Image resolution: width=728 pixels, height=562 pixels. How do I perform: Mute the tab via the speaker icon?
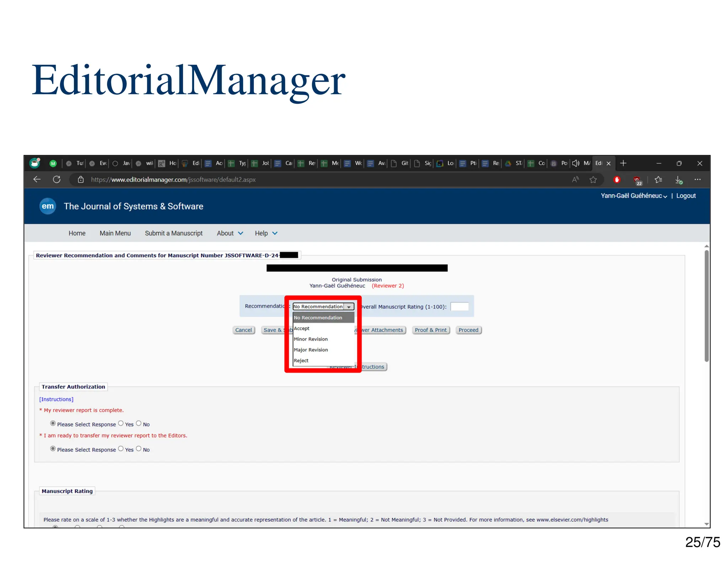click(576, 163)
